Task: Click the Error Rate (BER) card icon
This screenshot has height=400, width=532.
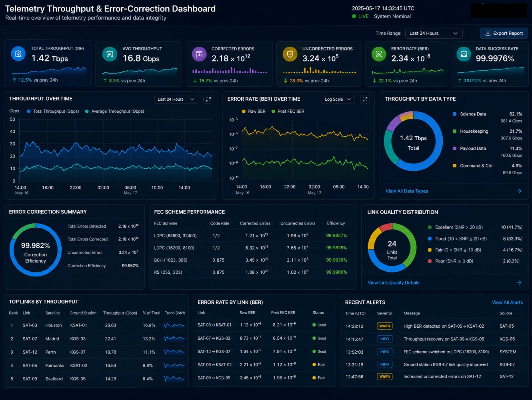Action: (x=379, y=54)
